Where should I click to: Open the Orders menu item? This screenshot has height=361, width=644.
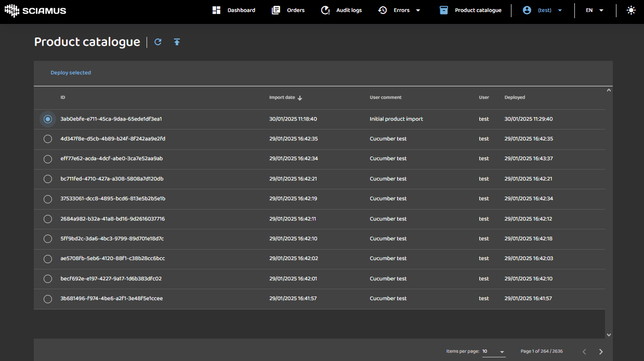295,10
